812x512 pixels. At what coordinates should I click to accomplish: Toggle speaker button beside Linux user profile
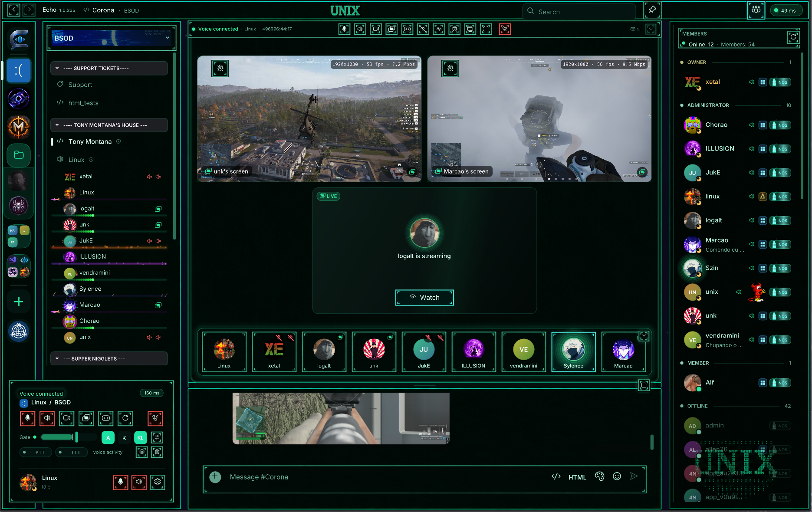tap(139, 482)
